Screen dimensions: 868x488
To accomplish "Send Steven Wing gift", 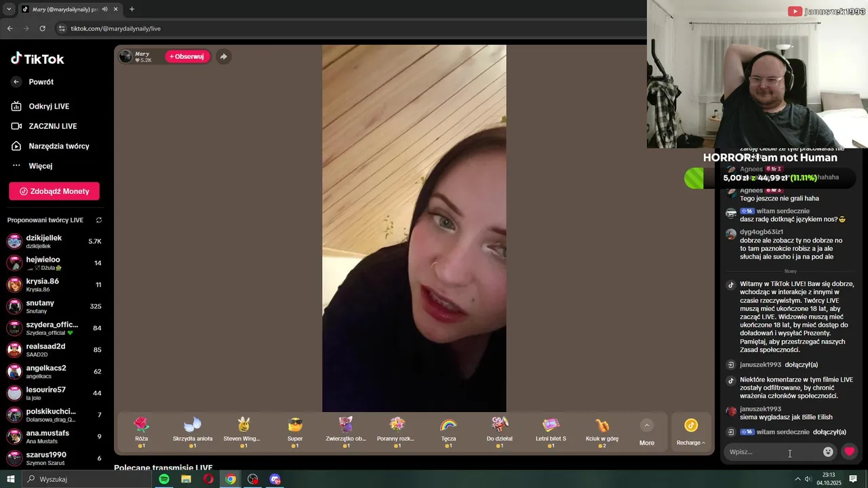I will click(243, 432).
